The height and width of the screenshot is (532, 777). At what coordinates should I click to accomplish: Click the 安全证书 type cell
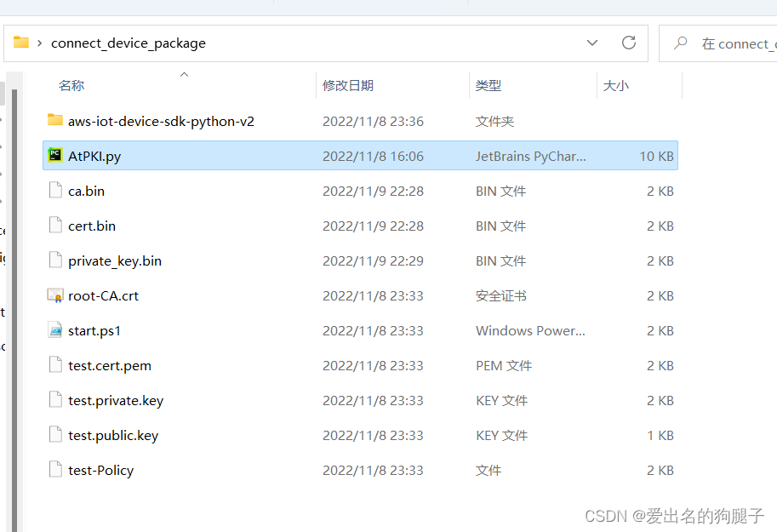[501, 296]
